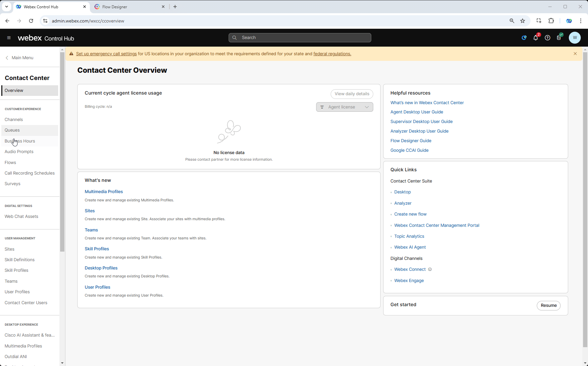Click the help question mark icon
The image size is (588, 366).
547,38
